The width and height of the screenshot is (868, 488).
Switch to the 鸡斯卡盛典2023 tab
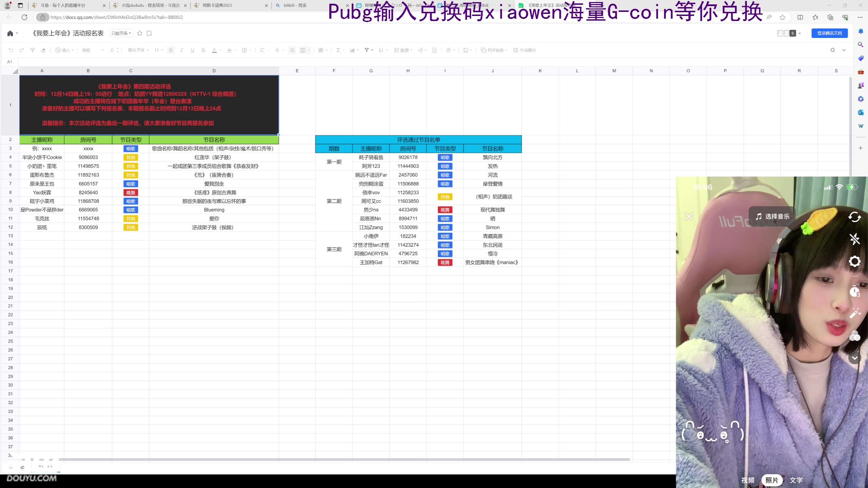point(231,5)
